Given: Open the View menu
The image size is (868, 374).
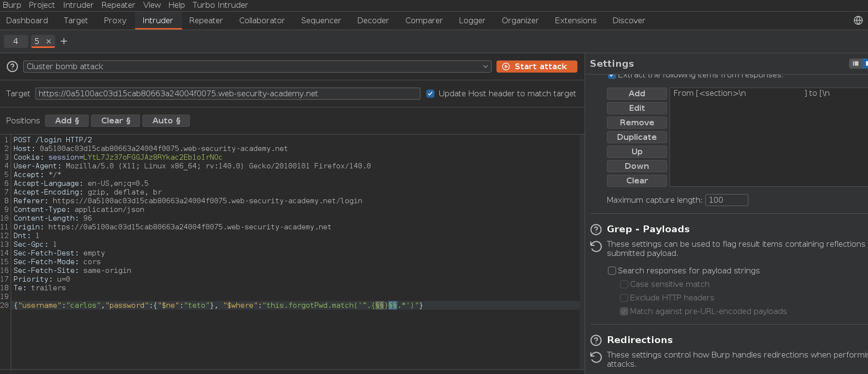Looking at the screenshot, I should coord(152,5).
